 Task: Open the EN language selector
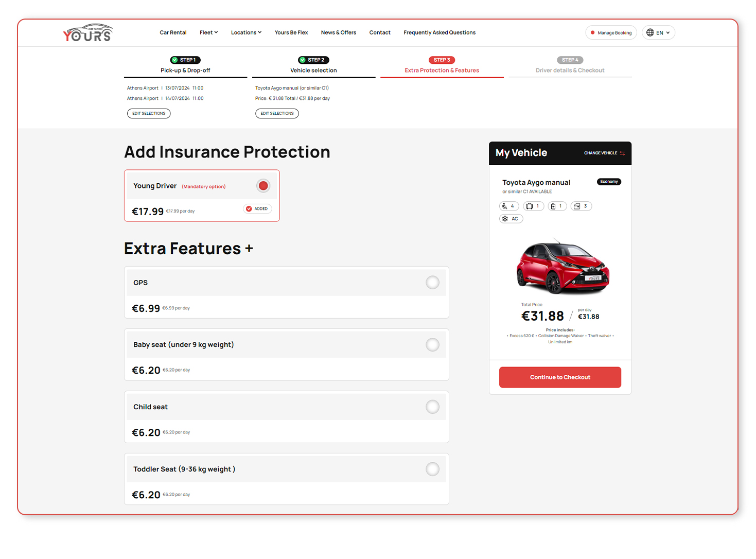658,33
